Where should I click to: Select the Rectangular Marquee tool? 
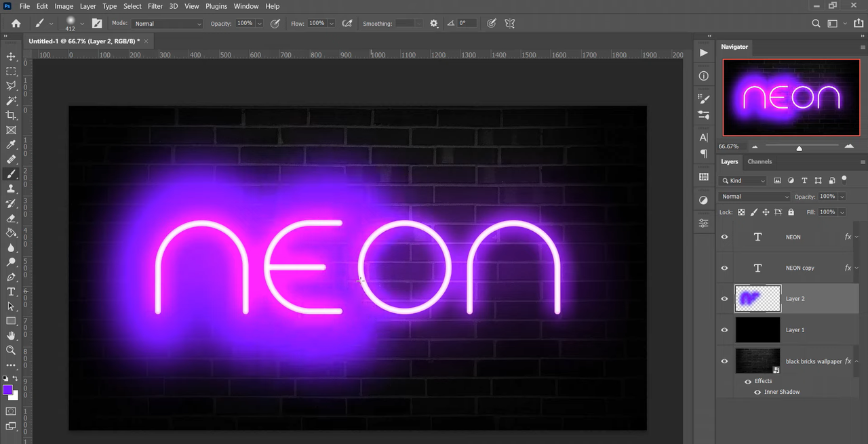(11, 71)
